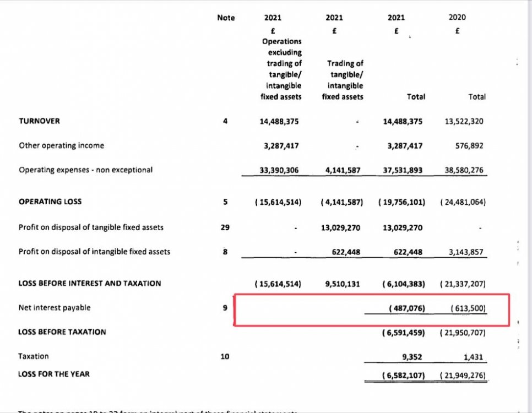
Task: Click 2020 turnover value 13,522,320
Action: tap(464, 121)
